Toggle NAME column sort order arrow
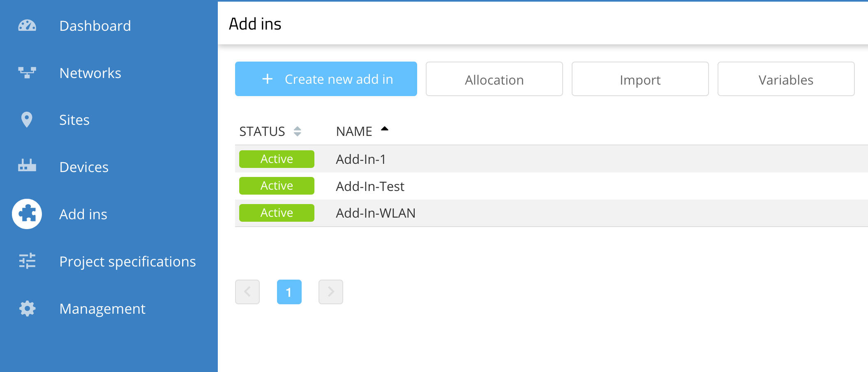Image resolution: width=868 pixels, height=372 pixels. [x=384, y=129]
